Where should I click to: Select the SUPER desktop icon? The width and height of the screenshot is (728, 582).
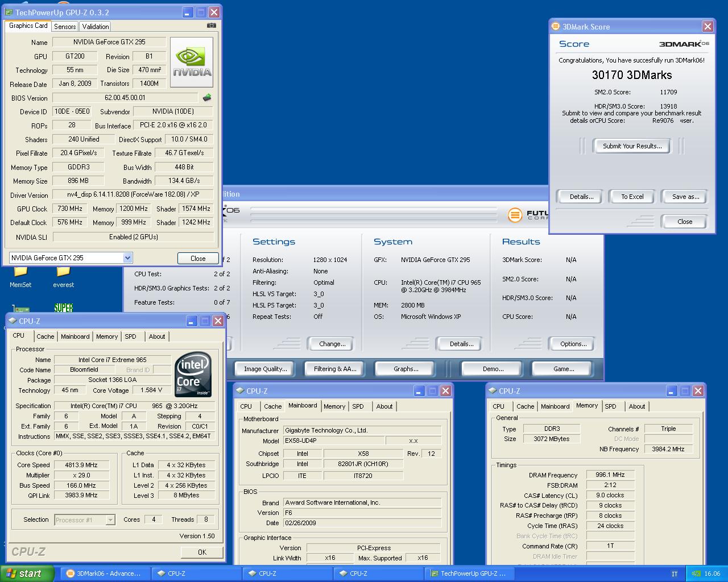tap(63, 308)
